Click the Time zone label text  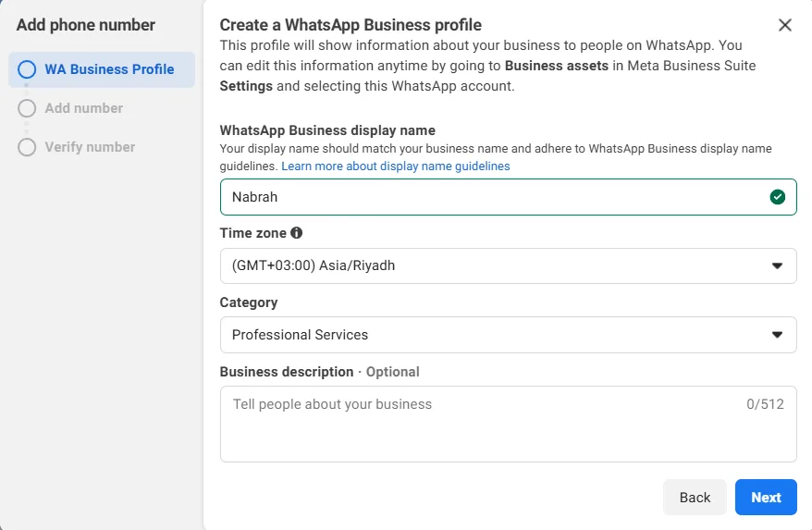pyautogui.click(x=252, y=233)
